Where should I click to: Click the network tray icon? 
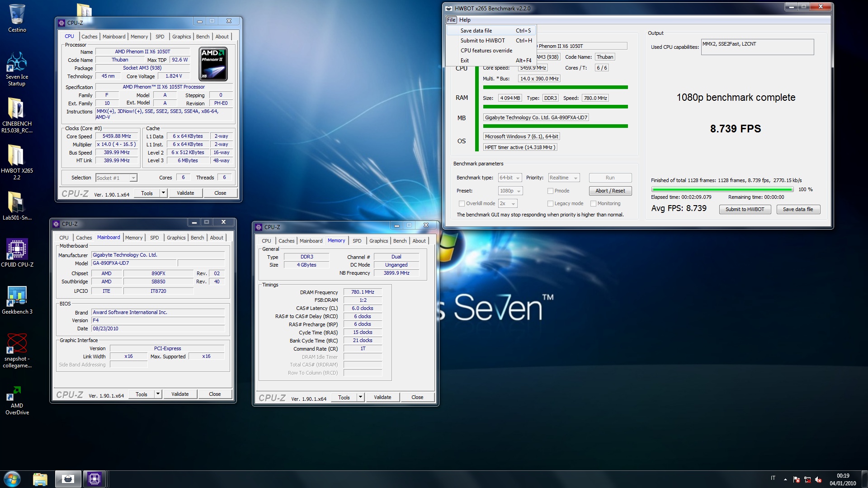point(807,479)
